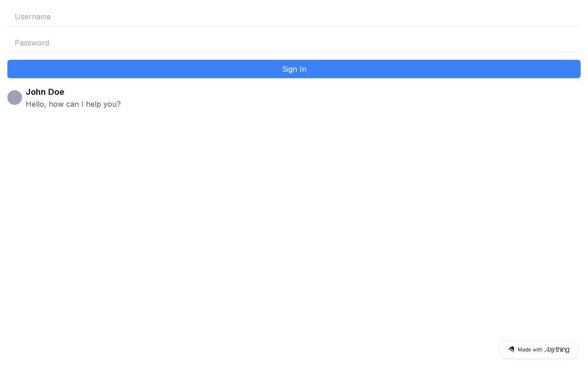Click the Username input field
The width and height of the screenshot is (588, 368).
coord(294,17)
